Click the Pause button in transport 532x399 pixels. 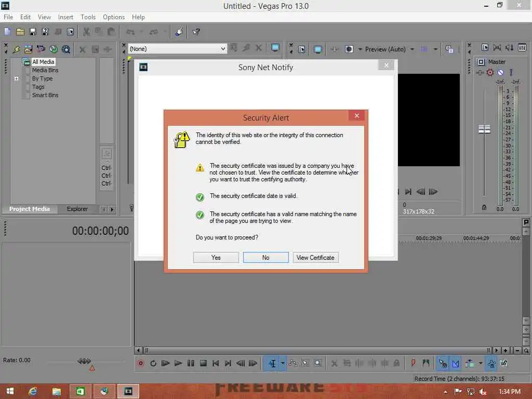click(191, 363)
